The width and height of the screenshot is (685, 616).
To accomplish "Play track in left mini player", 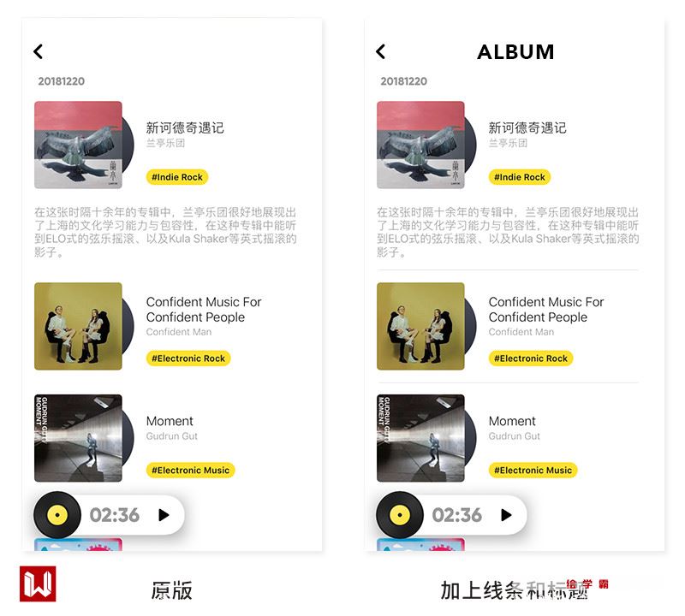I will pyautogui.click(x=164, y=515).
